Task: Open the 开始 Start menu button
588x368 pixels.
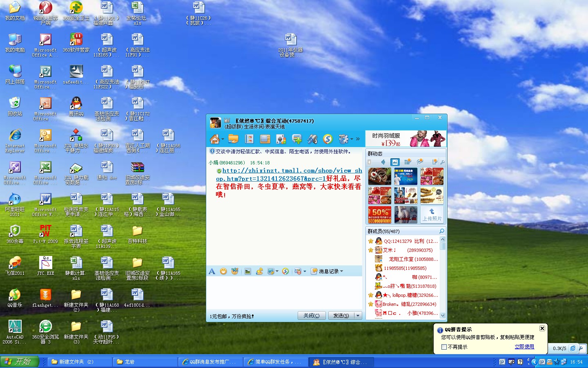Action: 19,361
